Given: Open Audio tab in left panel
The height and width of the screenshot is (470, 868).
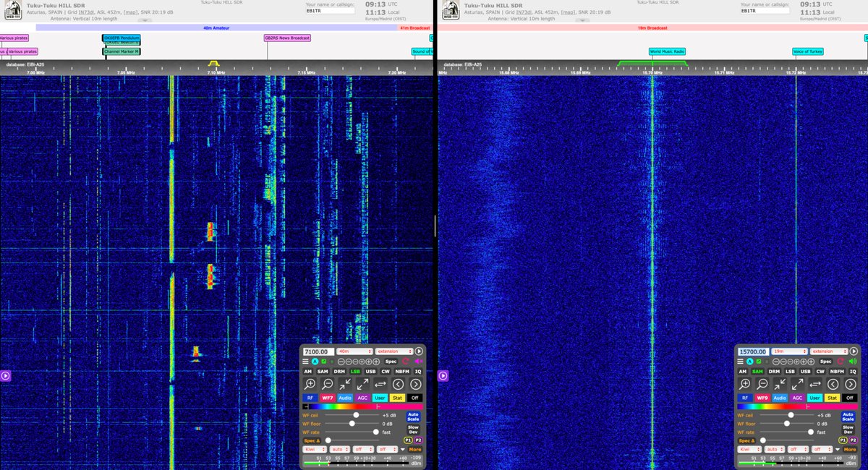Looking at the screenshot, I should [x=345, y=398].
